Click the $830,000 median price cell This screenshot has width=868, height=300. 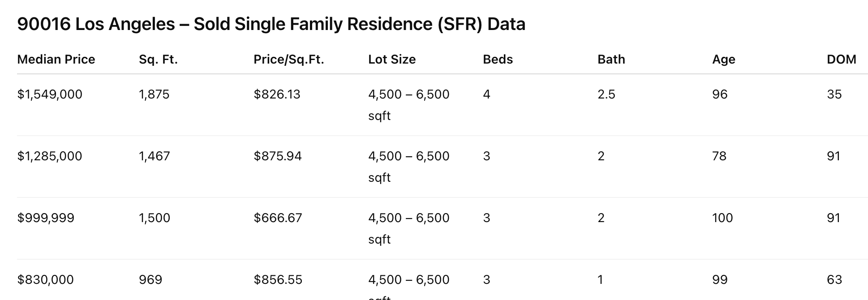tap(45, 280)
